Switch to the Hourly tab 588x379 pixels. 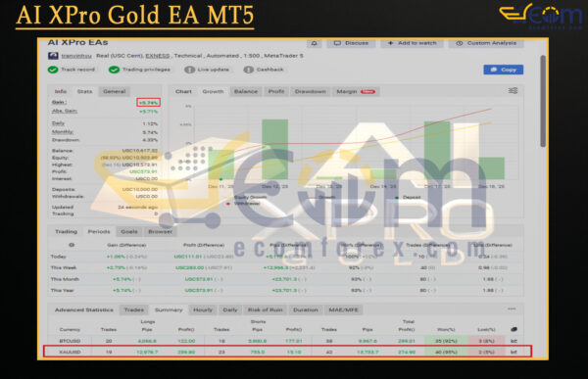pos(203,310)
